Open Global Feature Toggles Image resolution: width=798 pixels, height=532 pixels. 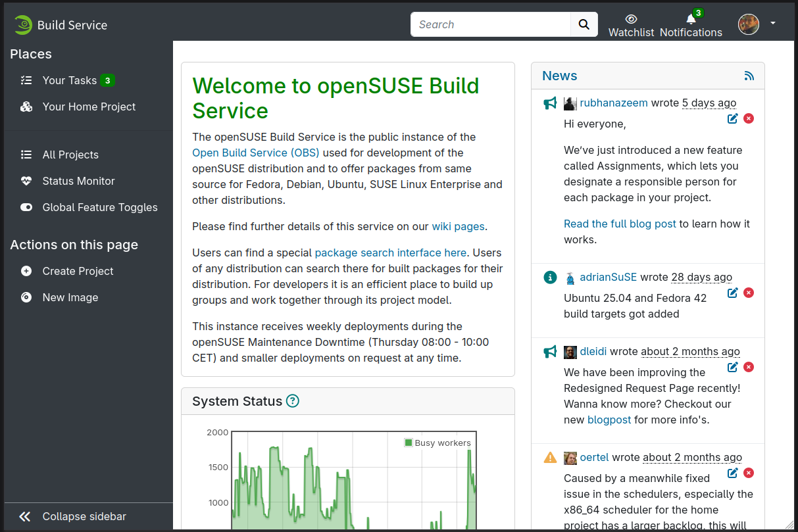(99, 207)
